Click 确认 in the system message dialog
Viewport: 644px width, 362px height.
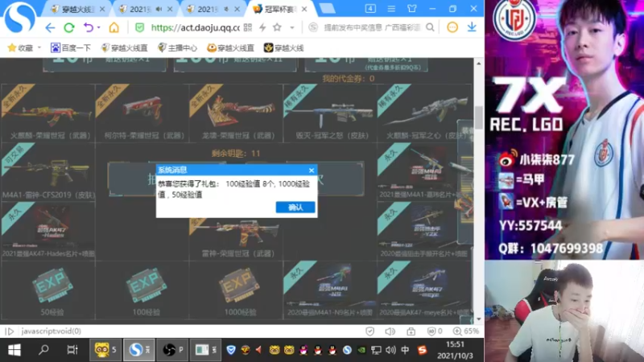tap(295, 208)
